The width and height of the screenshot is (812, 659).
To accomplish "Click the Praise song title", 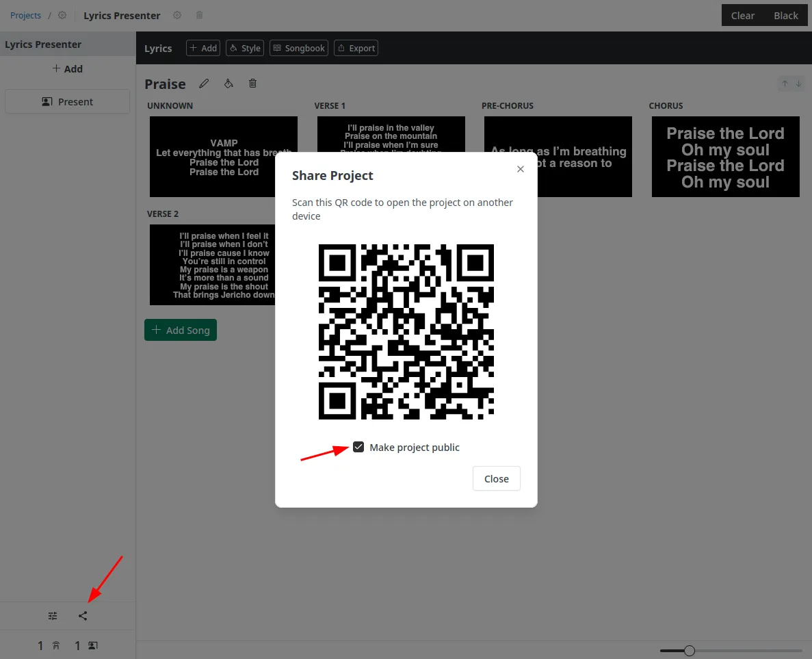I will tap(165, 84).
